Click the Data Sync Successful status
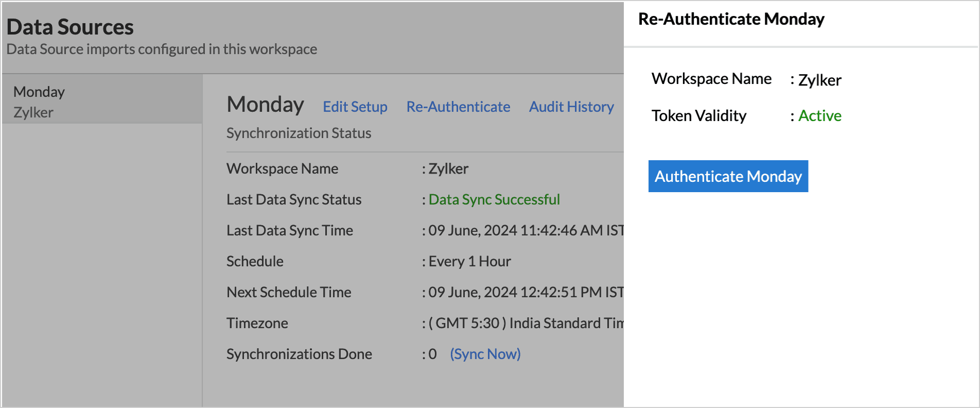Image resolution: width=980 pixels, height=408 pixels. pos(494,199)
